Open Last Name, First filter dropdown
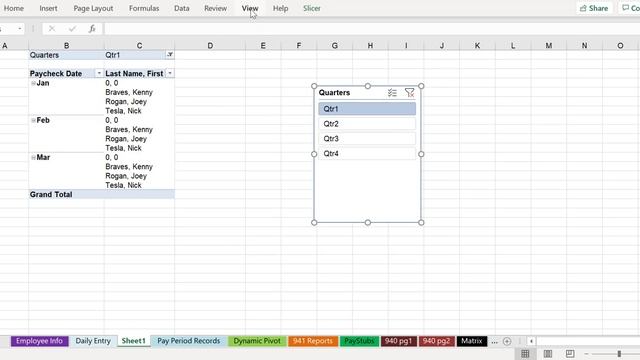The width and height of the screenshot is (640, 360). point(170,73)
